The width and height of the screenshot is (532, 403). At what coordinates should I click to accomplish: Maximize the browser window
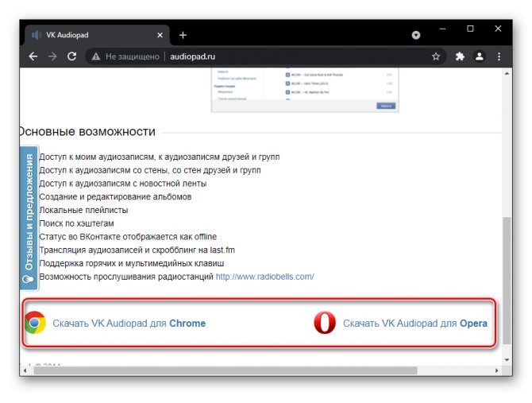(x=470, y=29)
